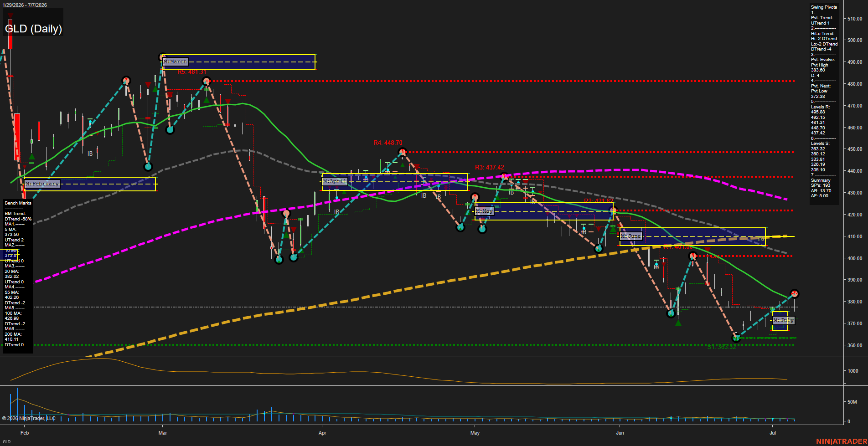Screen dimensions: 868x446
Task: Click the May label on the time axis
Action: [475, 433]
